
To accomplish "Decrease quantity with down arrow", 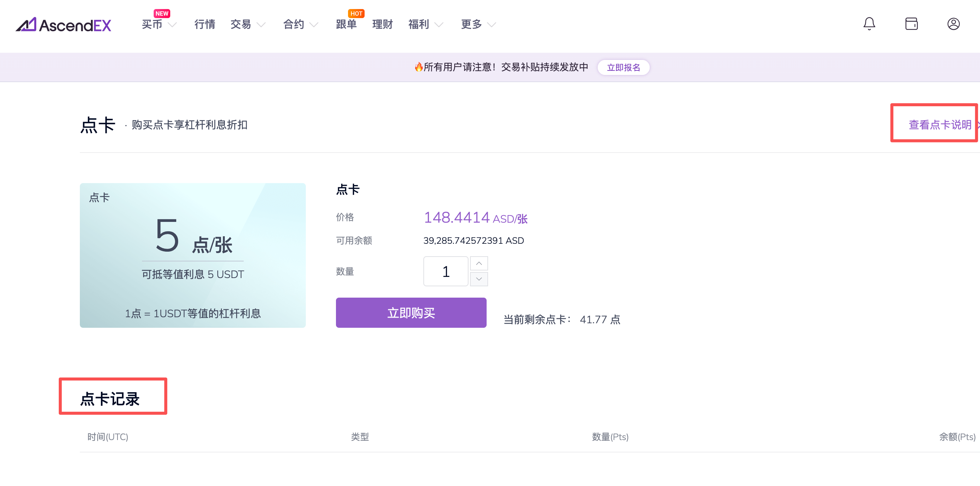I will (479, 279).
